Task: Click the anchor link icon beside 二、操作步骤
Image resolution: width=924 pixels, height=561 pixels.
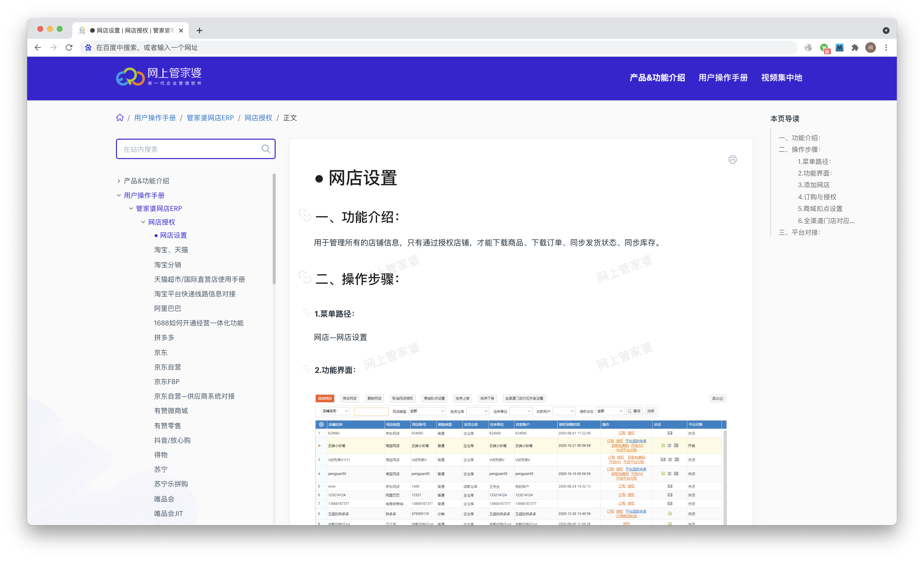Action: pyautogui.click(x=305, y=278)
